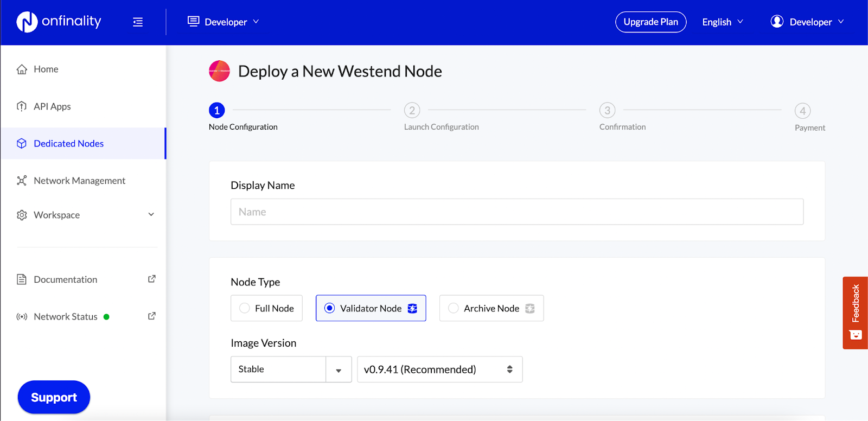Open the red Feedback tab
The image size is (868, 421).
pos(856,313)
